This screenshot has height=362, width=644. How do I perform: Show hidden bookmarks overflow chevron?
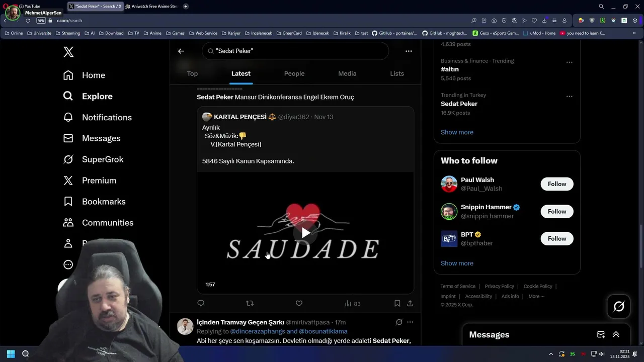click(634, 33)
